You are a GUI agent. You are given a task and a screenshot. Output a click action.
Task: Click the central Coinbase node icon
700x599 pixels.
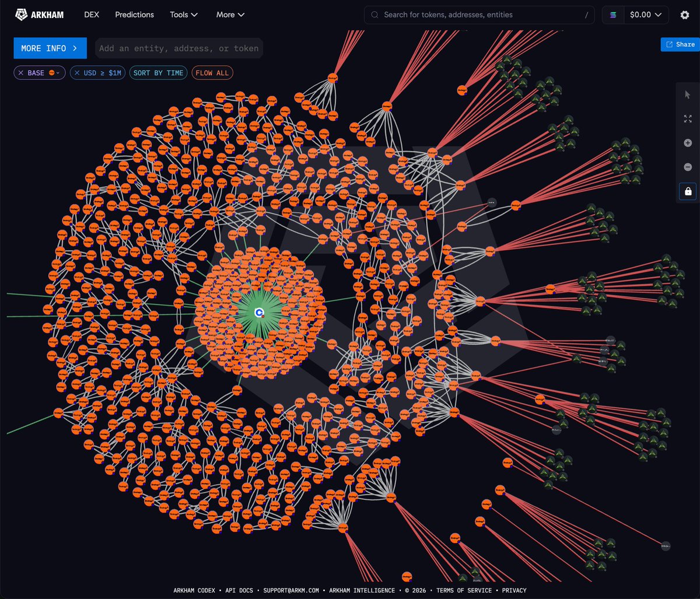(x=260, y=313)
